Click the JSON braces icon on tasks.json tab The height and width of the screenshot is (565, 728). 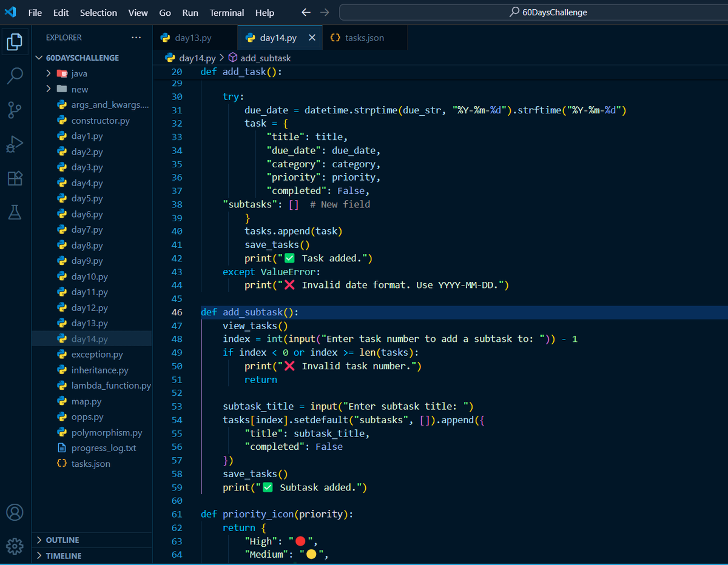[335, 38]
